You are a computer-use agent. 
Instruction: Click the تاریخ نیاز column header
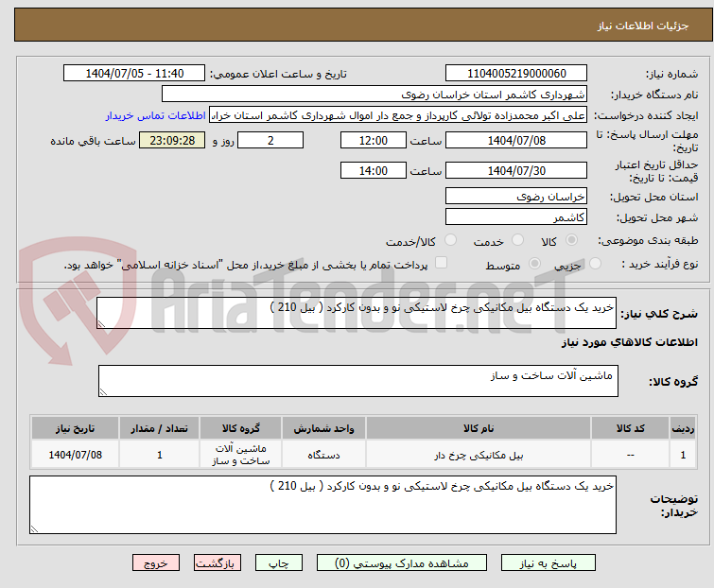point(75,428)
